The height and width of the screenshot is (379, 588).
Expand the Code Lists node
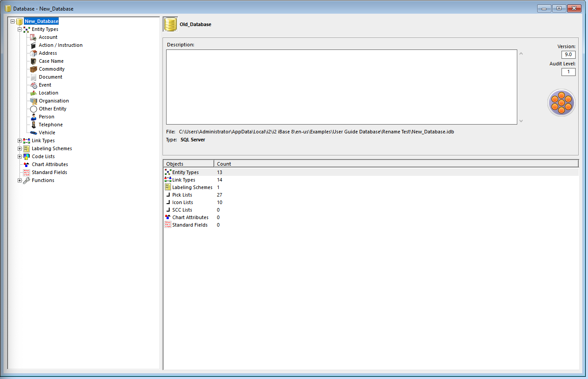(x=19, y=156)
